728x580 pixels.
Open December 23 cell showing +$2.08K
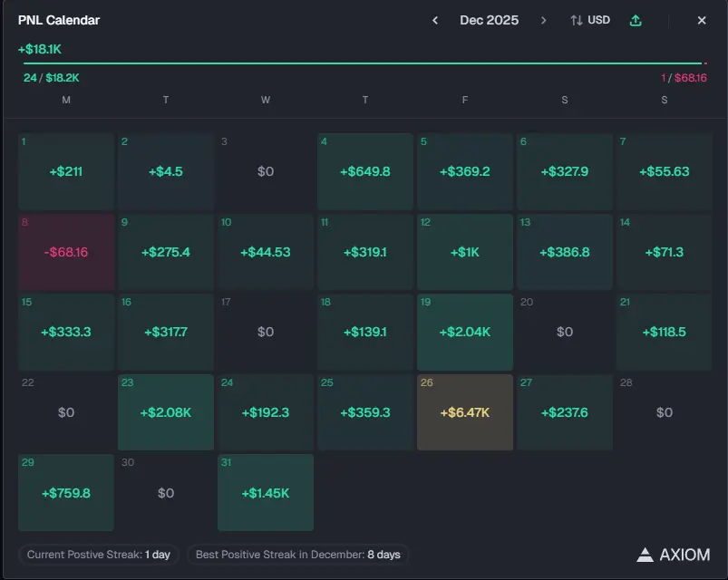pos(166,412)
